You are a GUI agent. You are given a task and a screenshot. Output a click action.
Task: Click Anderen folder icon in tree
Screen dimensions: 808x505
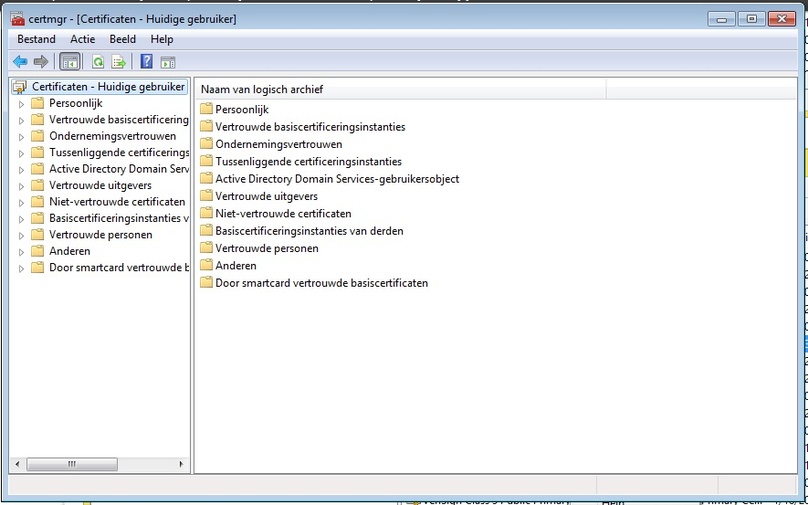[x=37, y=251]
